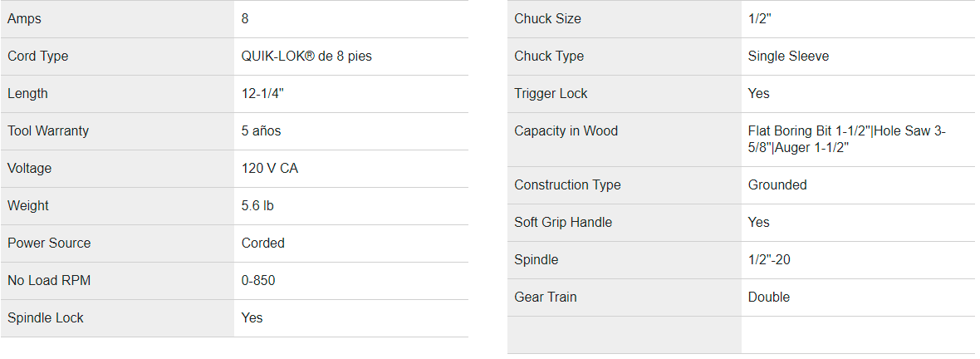
Task: Click the Trigger Lock label
Action: pyautogui.click(x=551, y=93)
